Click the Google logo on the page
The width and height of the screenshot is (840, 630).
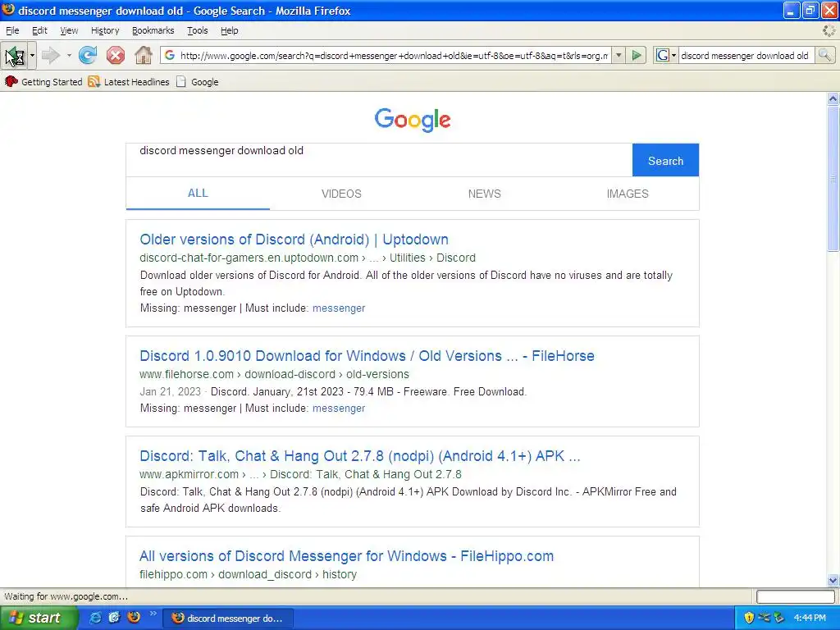(413, 120)
